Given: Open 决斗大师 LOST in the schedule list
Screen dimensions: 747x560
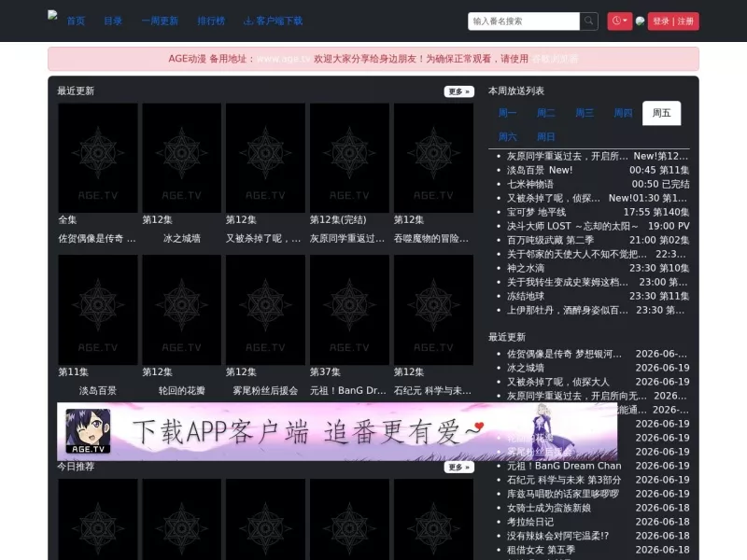Looking at the screenshot, I should tap(572, 226).
